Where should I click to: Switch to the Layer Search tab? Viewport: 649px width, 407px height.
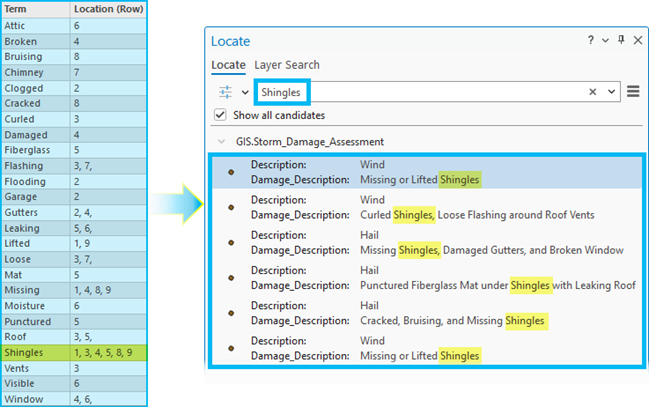coord(287,65)
